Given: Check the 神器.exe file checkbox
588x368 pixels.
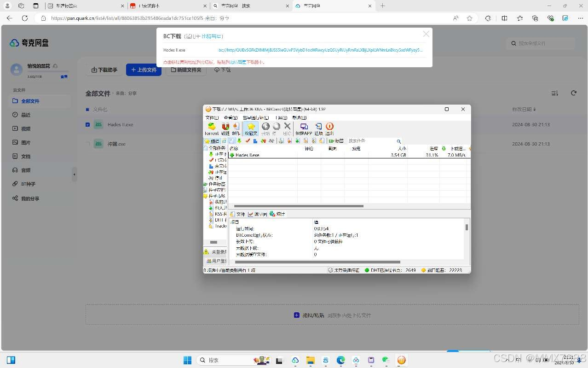Looking at the screenshot, I should tap(87, 144).
